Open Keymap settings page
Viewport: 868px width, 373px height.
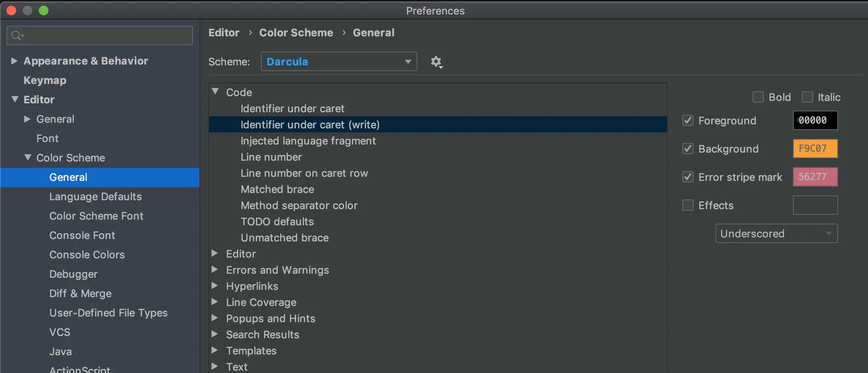(45, 80)
